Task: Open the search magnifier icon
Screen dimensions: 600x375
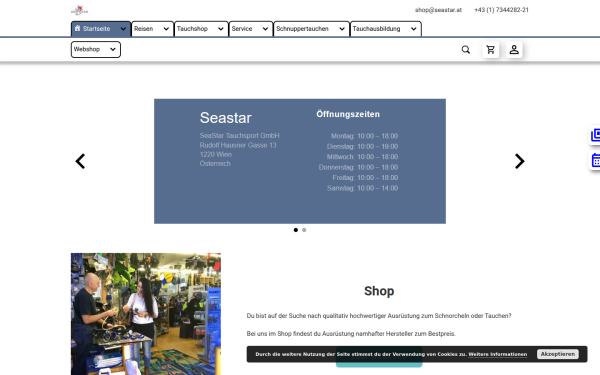Action: tap(466, 50)
